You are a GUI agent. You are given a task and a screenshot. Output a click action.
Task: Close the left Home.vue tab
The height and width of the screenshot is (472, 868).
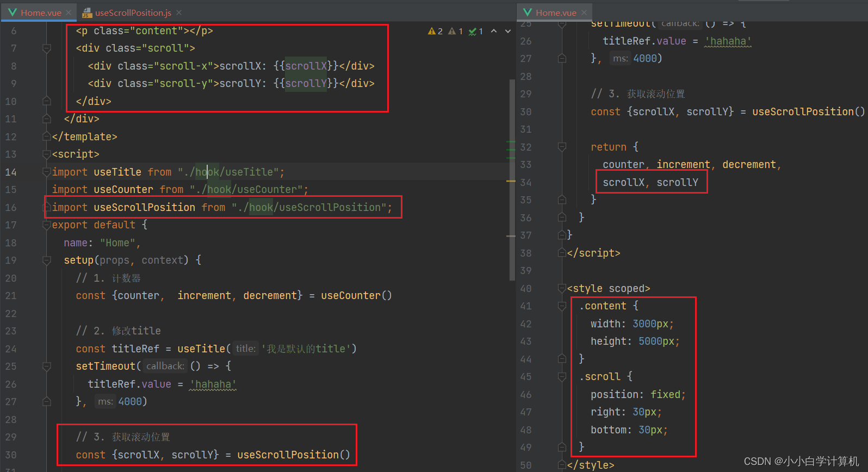pyautogui.click(x=69, y=13)
